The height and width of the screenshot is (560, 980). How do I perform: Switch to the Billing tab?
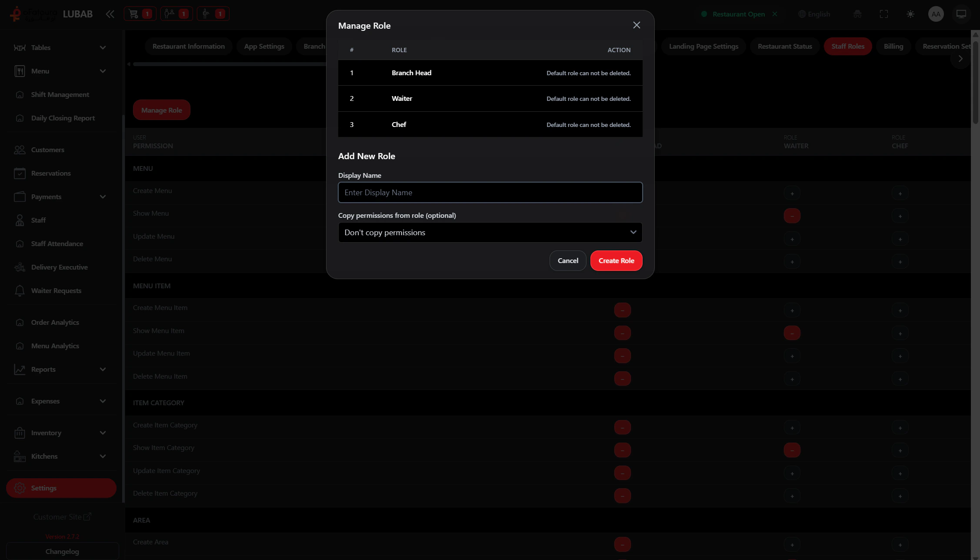[x=893, y=47]
